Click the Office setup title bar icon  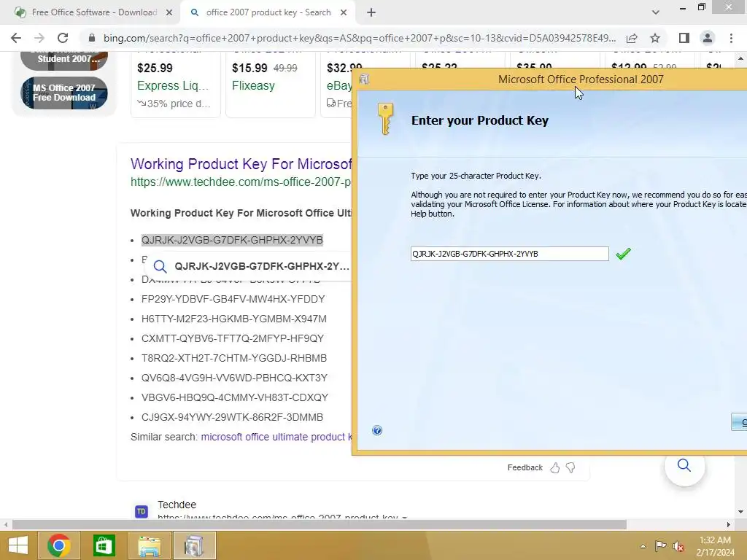(x=365, y=79)
